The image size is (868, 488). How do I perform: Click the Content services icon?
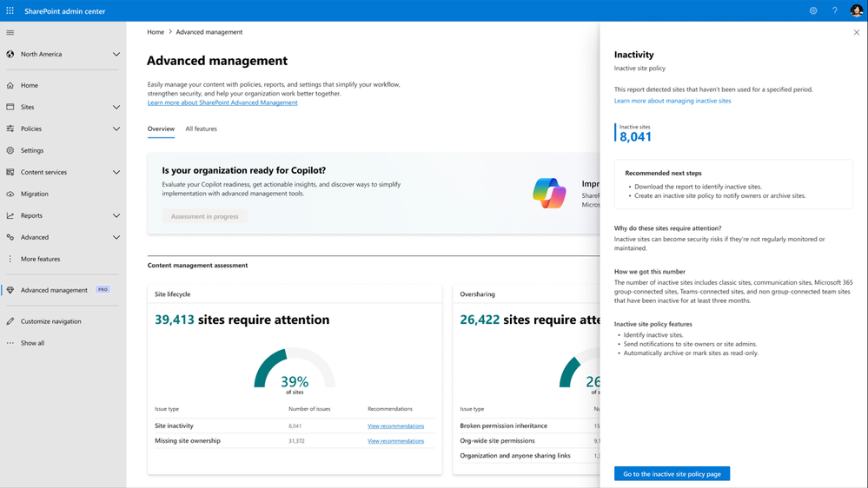pos(10,172)
